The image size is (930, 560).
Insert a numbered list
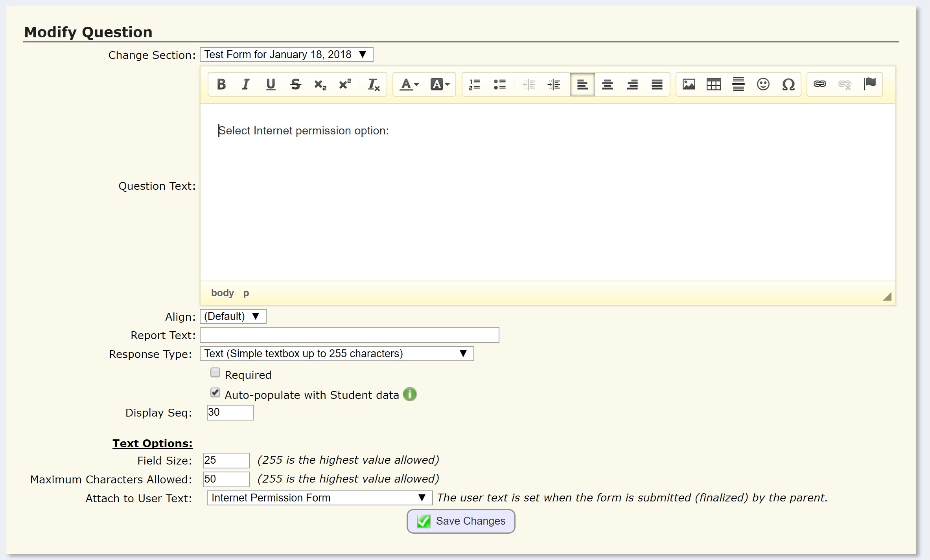pos(475,84)
